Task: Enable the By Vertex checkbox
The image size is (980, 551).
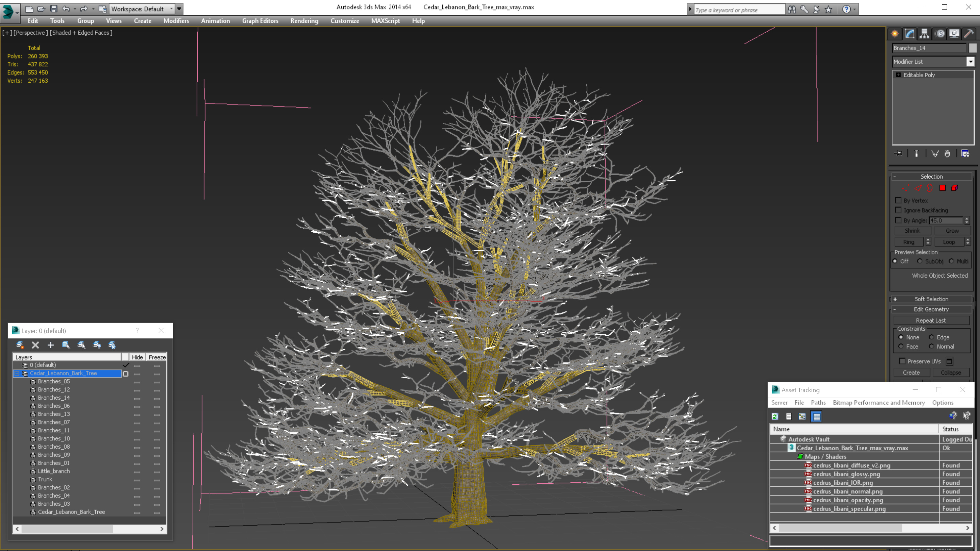Action: 899,200
